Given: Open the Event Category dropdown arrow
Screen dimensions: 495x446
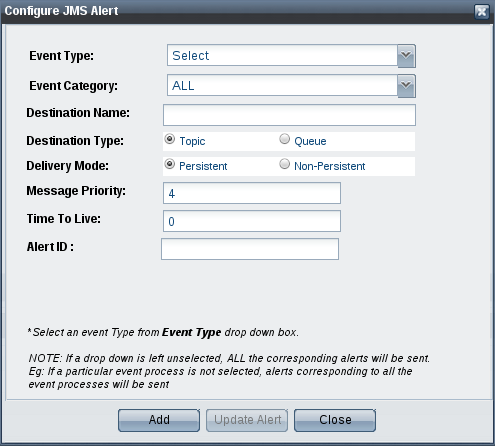Looking at the screenshot, I should point(406,86).
